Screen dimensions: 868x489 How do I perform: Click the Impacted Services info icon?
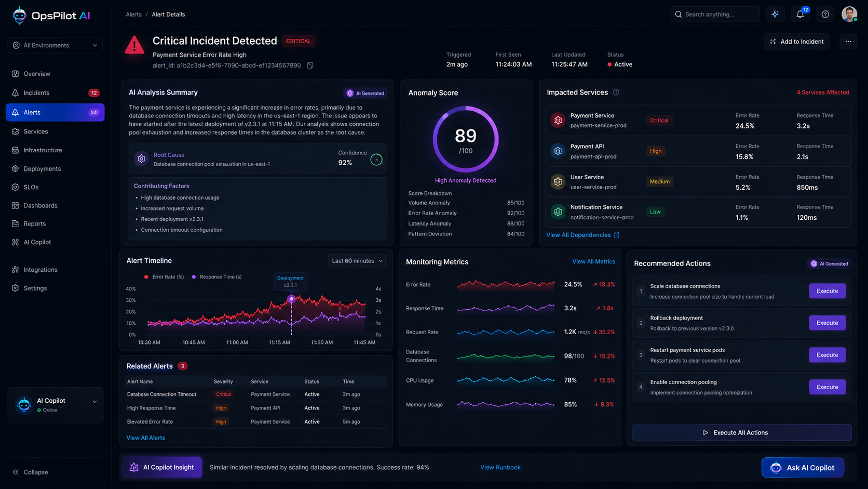616,92
